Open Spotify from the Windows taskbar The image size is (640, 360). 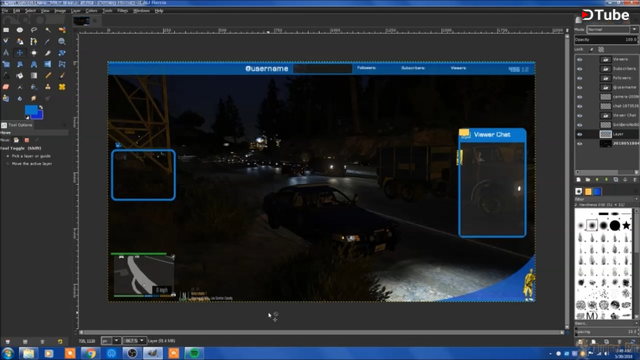tap(194, 353)
